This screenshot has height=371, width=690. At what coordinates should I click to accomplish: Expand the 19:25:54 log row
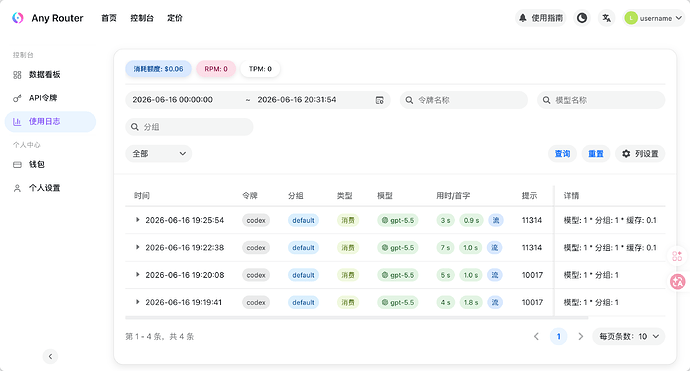137,220
